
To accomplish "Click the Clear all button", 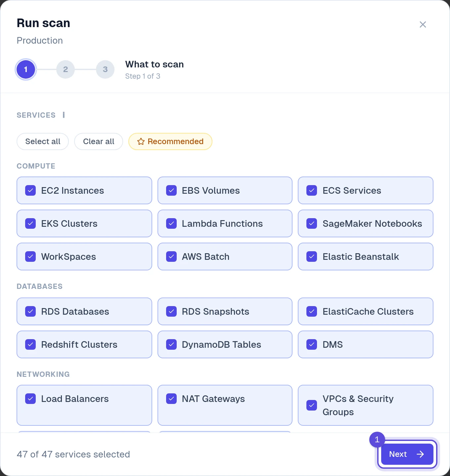I will click(x=99, y=141).
